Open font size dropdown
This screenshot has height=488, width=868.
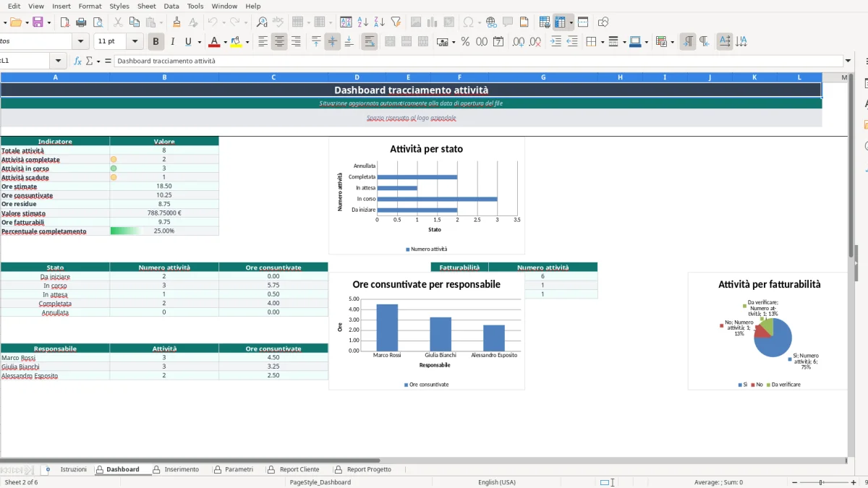click(135, 42)
